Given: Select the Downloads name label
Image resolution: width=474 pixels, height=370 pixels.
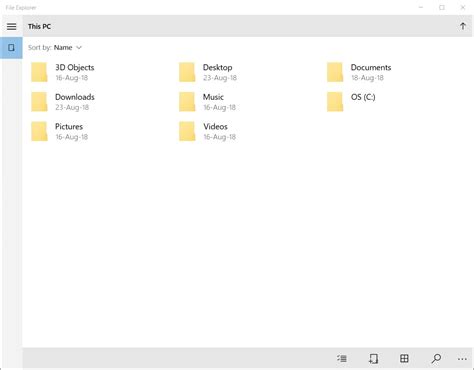Looking at the screenshot, I should click(x=75, y=97).
